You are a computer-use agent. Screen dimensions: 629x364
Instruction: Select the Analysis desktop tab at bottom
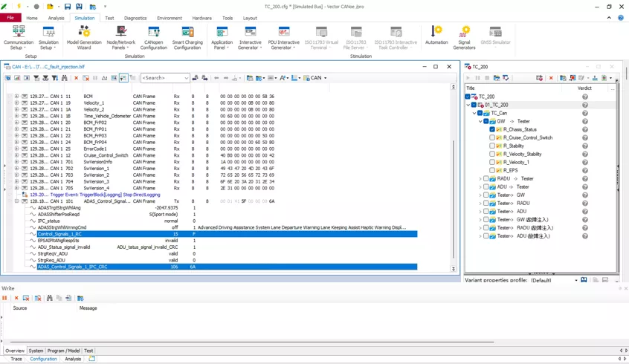coord(73,359)
